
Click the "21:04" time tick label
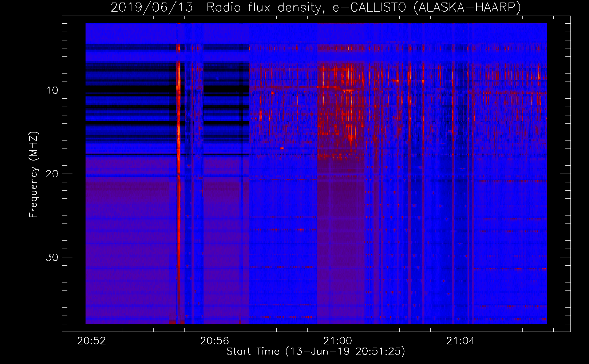(461, 341)
